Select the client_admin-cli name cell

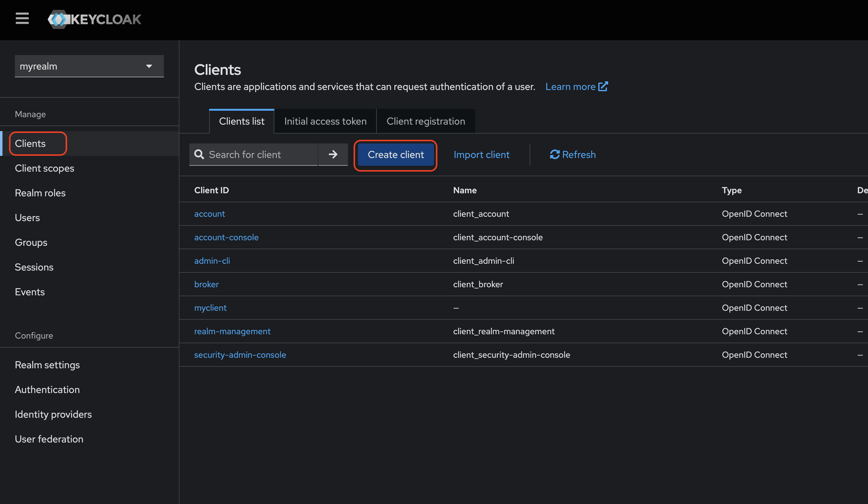pos(483,261)
